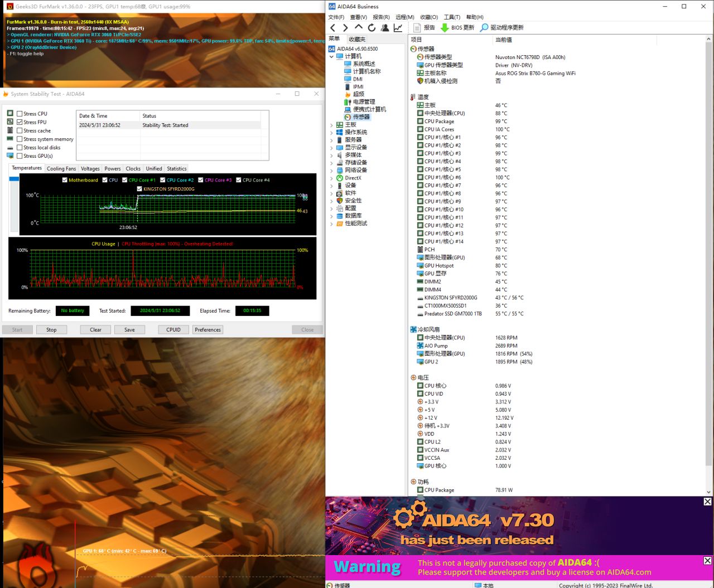Expand the 多媒体 tree node
This screenshot has width=714, height=588.
(x=331, y=155)
